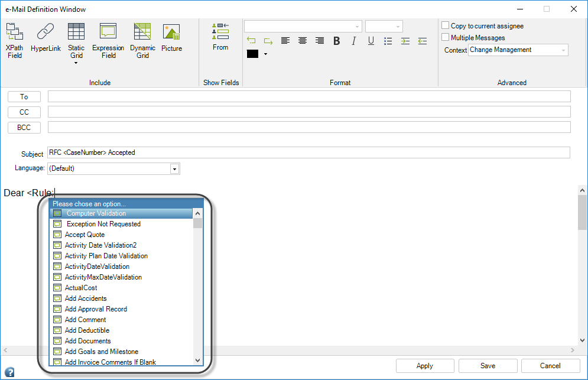Open the font color dropdown arrow
This screenshot has width=588, height=380.
click(265, 54)
